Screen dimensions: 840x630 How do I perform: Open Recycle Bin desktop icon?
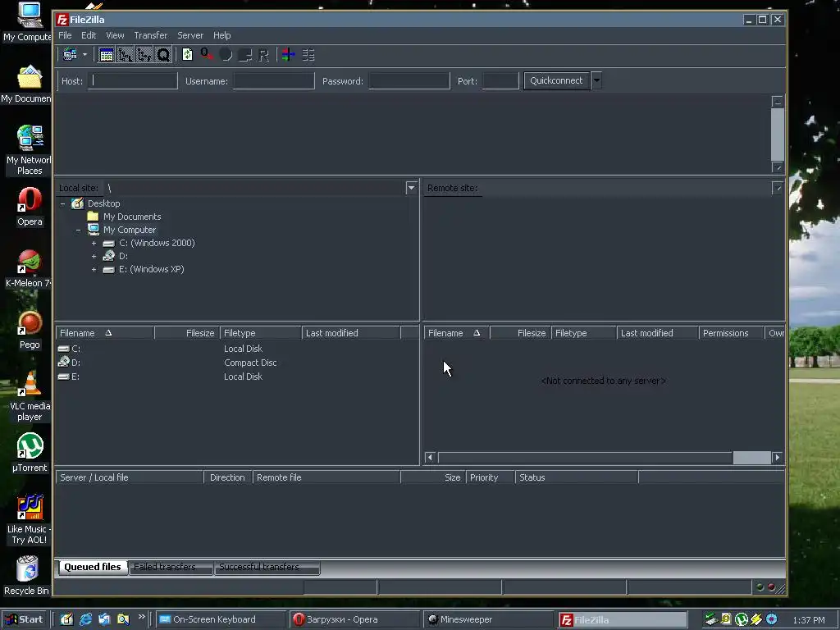(x=27, y=575)
